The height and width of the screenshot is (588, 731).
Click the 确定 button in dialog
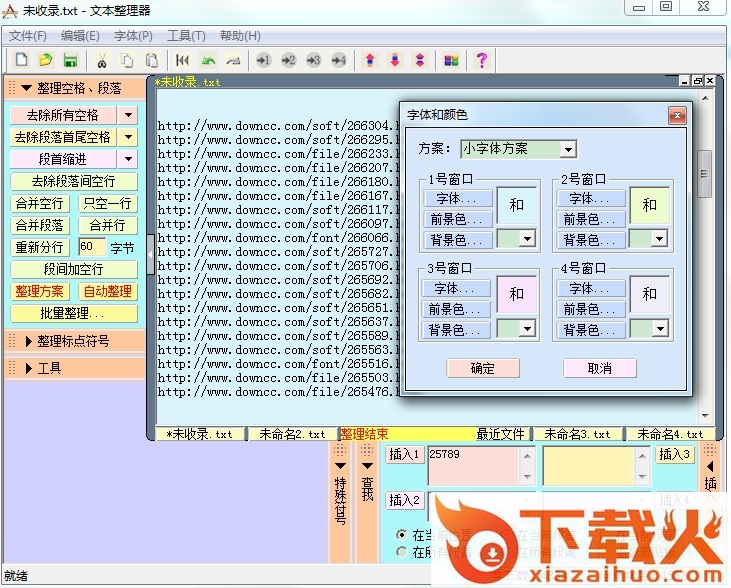coord(482,368)
